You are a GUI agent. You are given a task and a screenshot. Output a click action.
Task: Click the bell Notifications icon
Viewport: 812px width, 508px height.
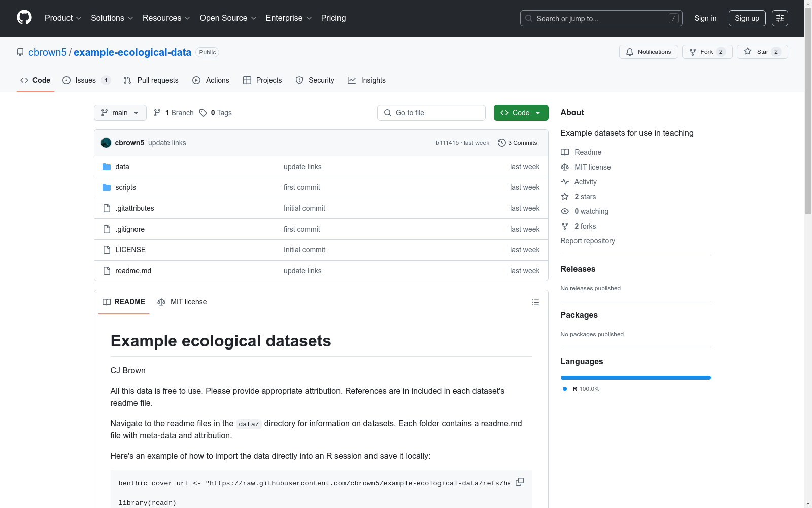pyautogui.click(x=630, y=52)
